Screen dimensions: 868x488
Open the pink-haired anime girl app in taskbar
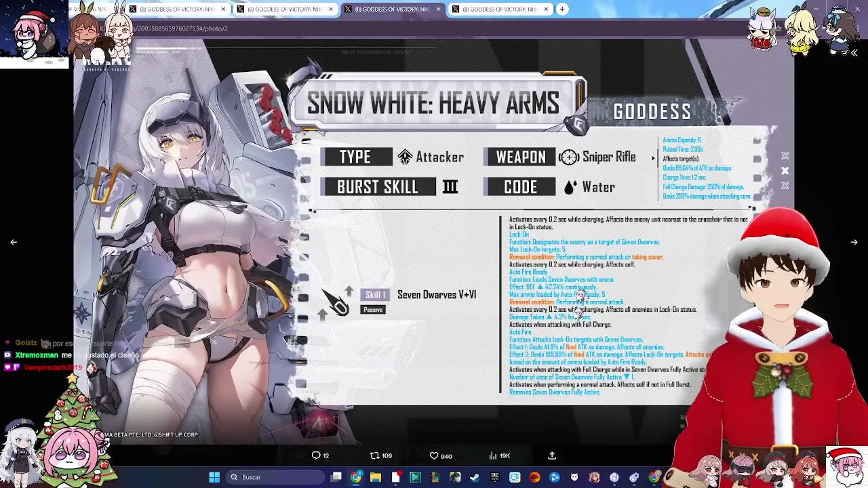click(594, 477)
